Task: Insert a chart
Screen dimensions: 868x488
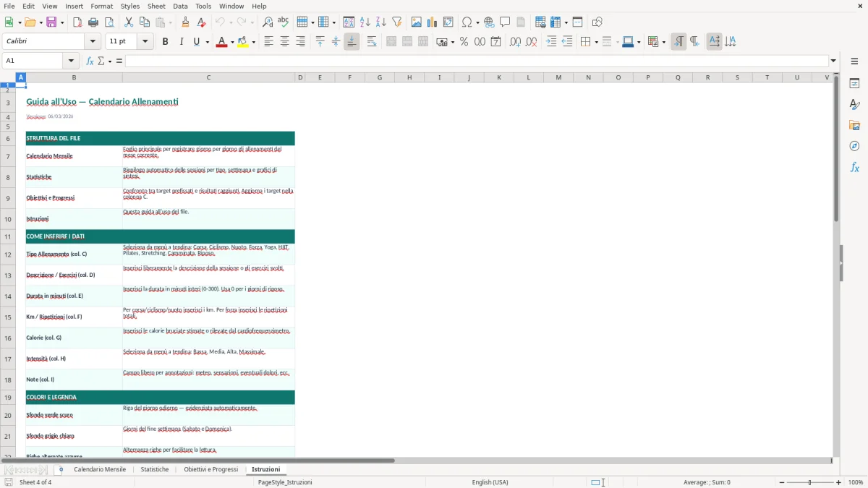Action: point(433,22)
